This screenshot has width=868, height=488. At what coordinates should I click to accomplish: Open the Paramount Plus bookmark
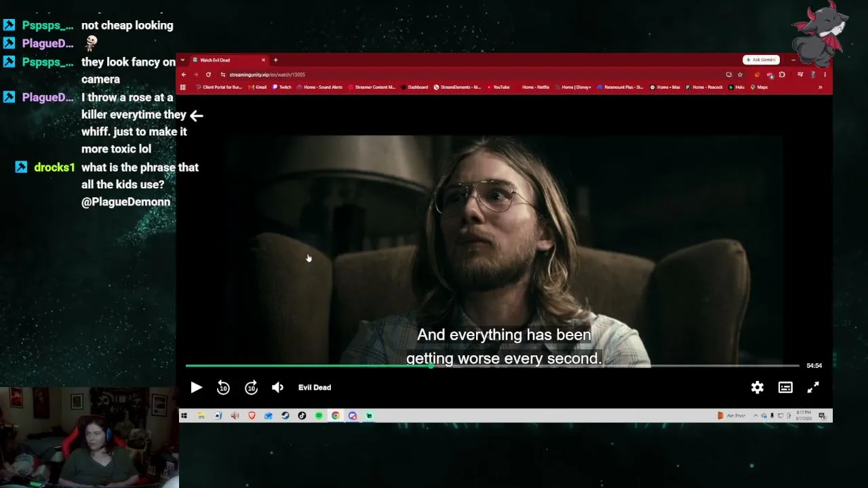(x=620, y=87)
